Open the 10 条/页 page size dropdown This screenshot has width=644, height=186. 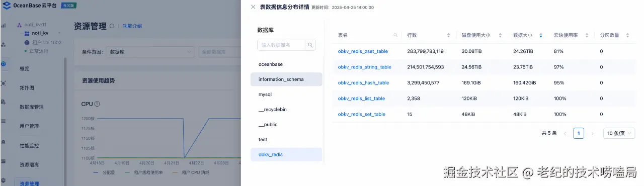[619, 133]
